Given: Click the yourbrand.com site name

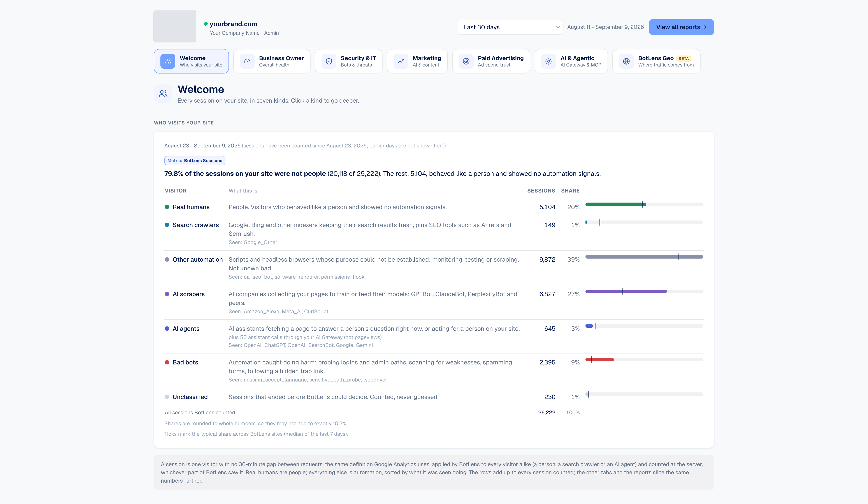Looking at the screenshot, I should [234, 24].
